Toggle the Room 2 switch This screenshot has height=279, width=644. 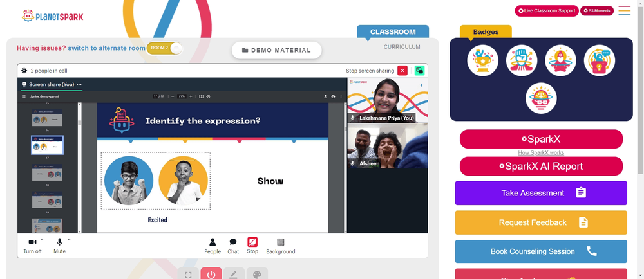(164, 48)
